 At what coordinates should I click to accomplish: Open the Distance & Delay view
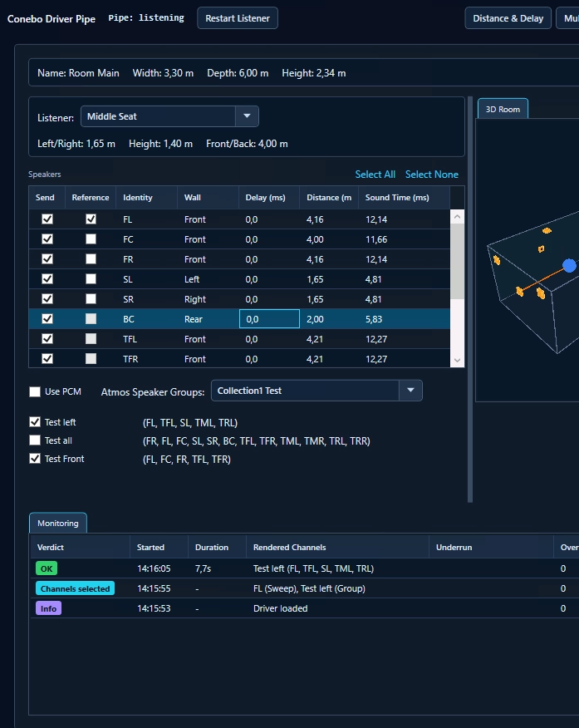pos(508,18)
